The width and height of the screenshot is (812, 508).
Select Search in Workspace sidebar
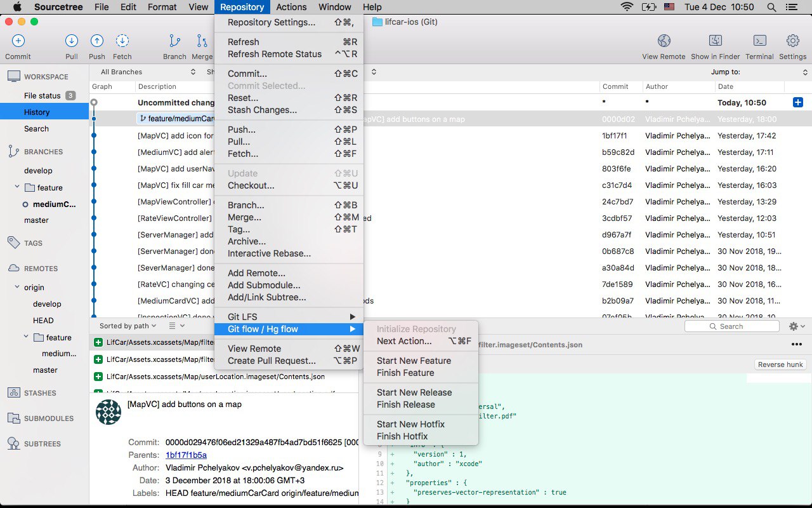click(x=44, y=128)
